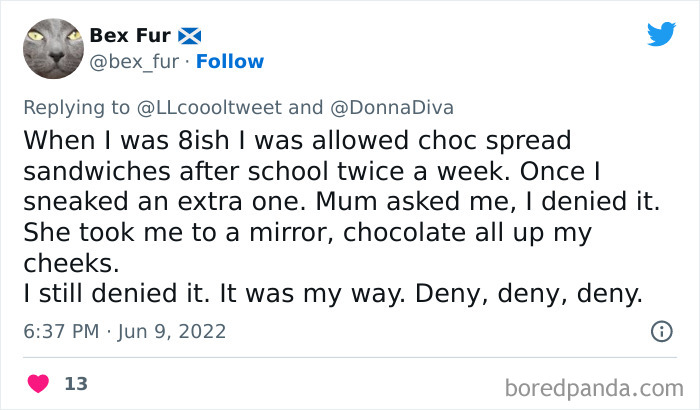Follow the @bex_fur account
Screen dimensions: 700x410
pos(230,62)
